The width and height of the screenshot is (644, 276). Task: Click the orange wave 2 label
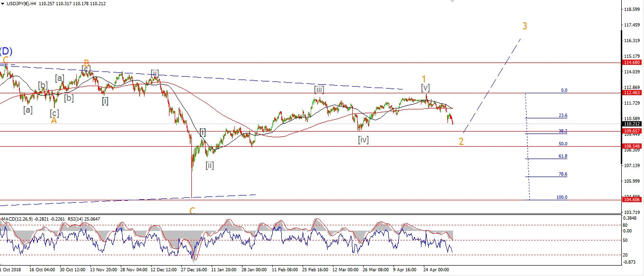(461, 142)
